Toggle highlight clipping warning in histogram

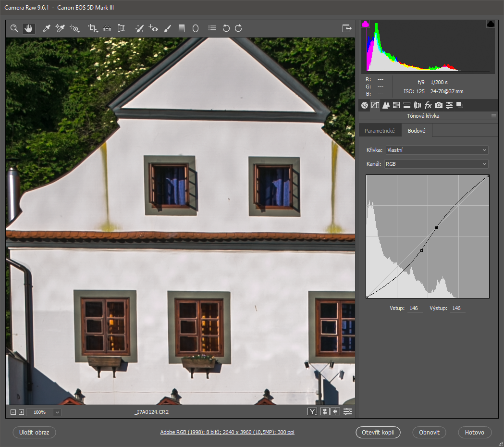pyautogui.click(x=491, y=24)
